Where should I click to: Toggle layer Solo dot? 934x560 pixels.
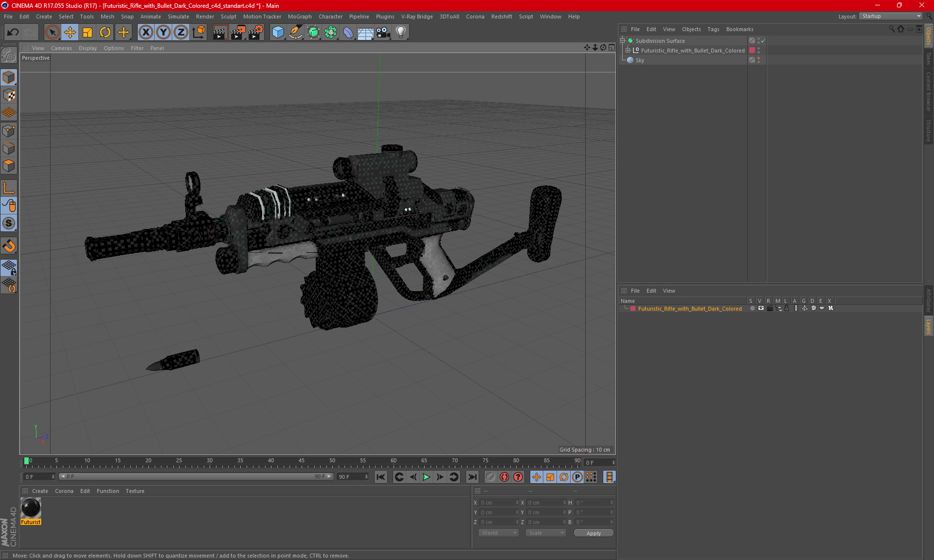752,308
